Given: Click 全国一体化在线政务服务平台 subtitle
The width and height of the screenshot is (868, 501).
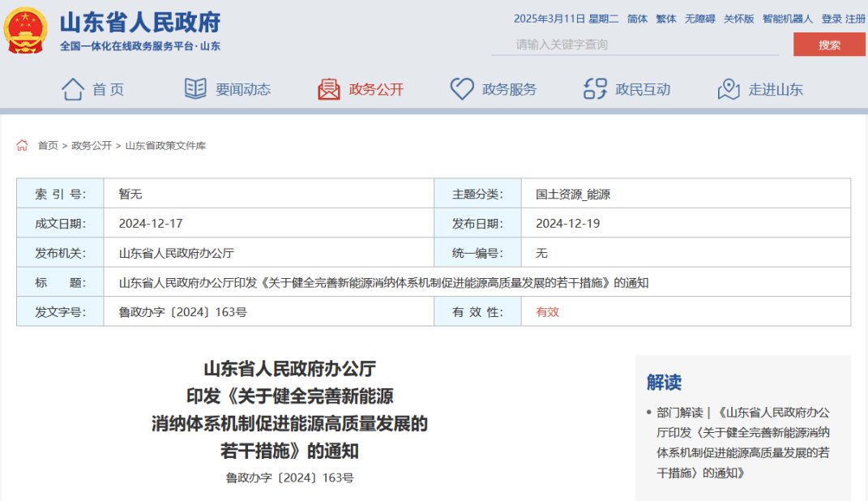Looking at the screenshot, I should (x=140, y=46).
